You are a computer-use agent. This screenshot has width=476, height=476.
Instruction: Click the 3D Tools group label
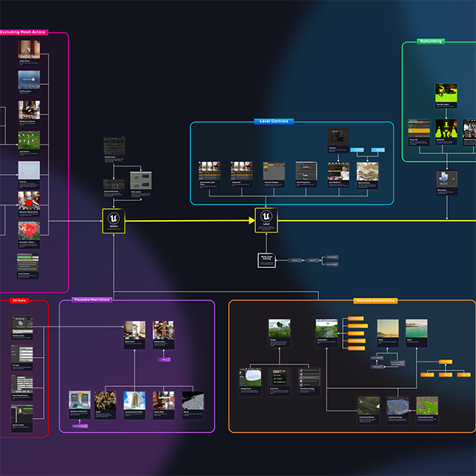[x=19, y=300]
